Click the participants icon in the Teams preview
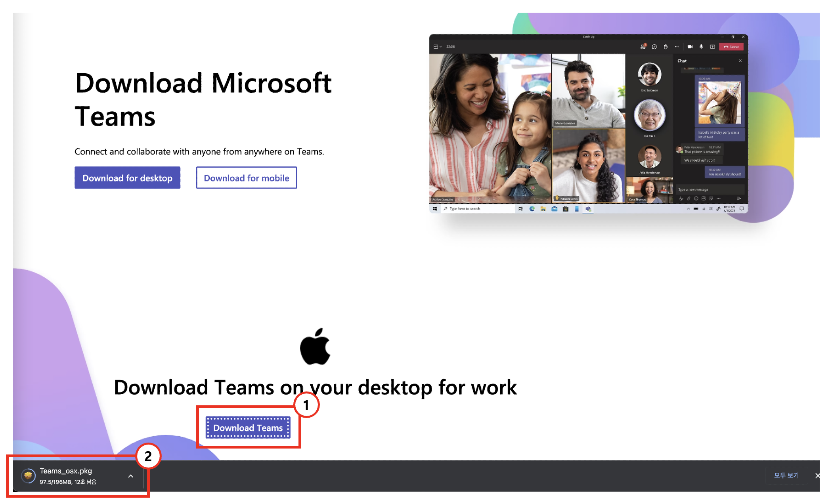 click(x=643, y=47)
